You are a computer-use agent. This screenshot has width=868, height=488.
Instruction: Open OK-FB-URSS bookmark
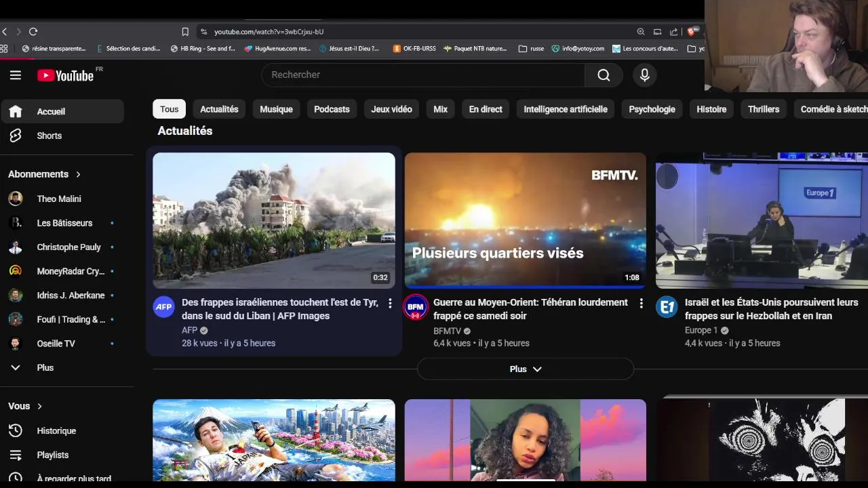(x=414, y=49)
